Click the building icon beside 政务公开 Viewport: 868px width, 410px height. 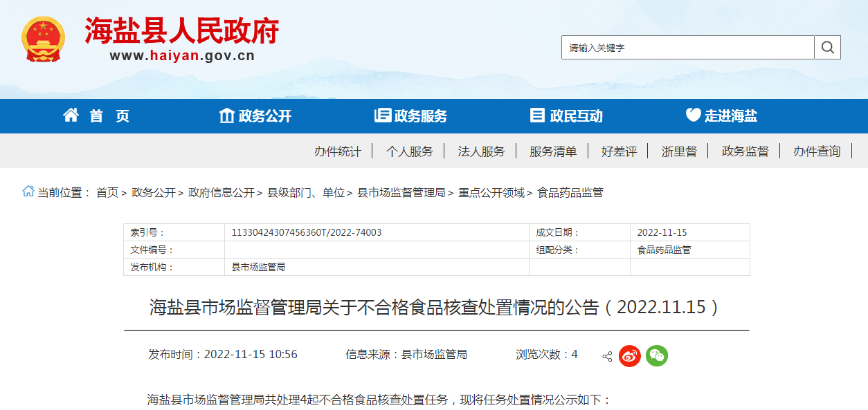[226, 115]
